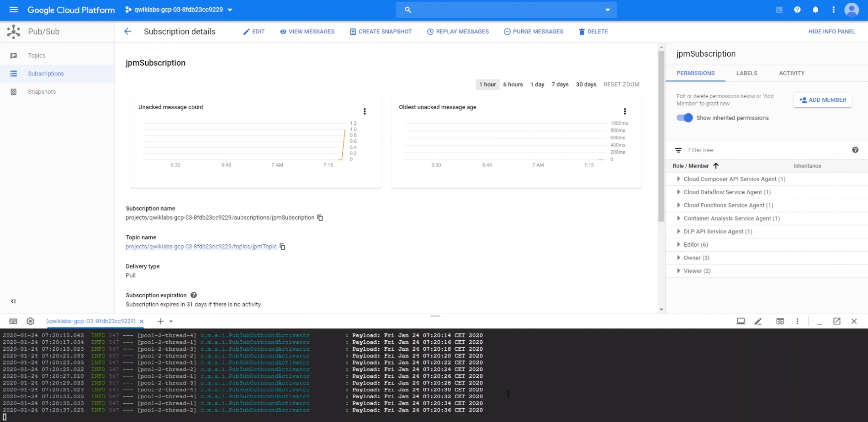Open the jpmTopic topic link

click(201, 247)
